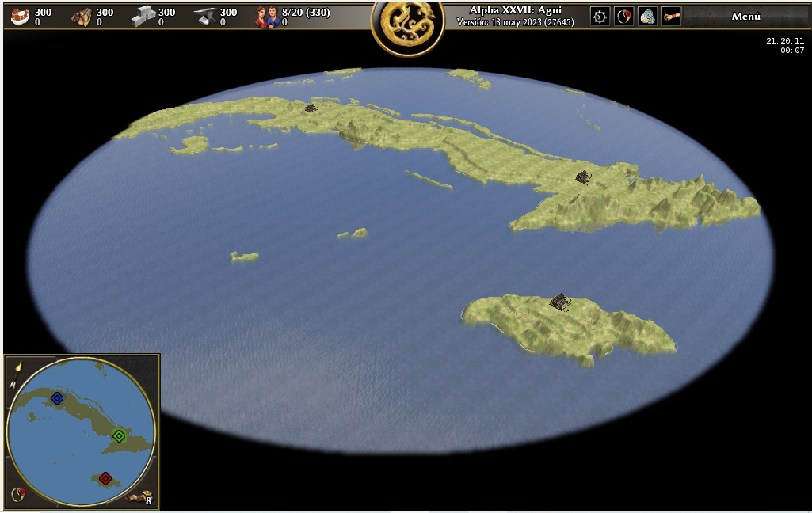Click the wood resource icon
Screen dimensions: 812x513
81,17
